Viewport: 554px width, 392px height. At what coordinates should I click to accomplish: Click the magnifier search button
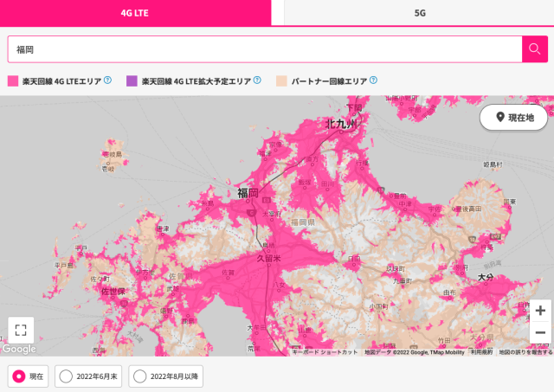coord(535,49)
